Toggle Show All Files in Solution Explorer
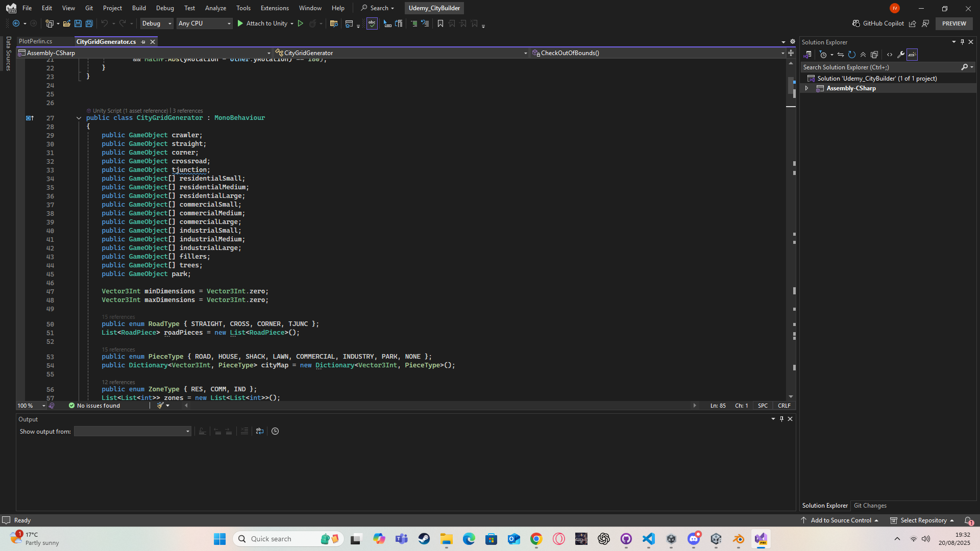980x551 pixels. 874,55
